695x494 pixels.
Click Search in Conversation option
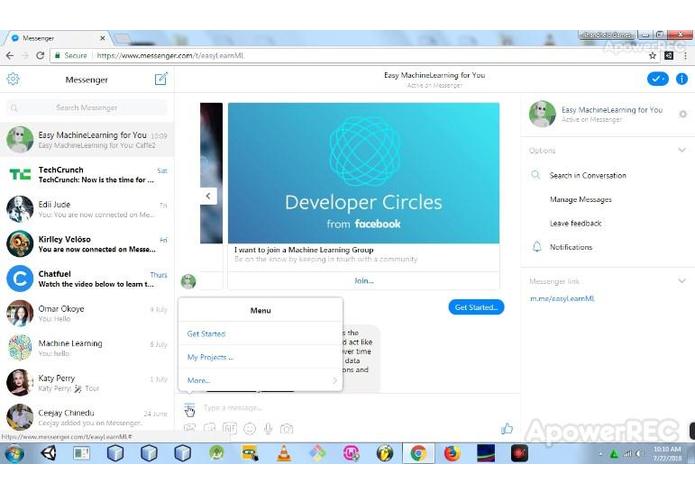click(x=588, y=175)
